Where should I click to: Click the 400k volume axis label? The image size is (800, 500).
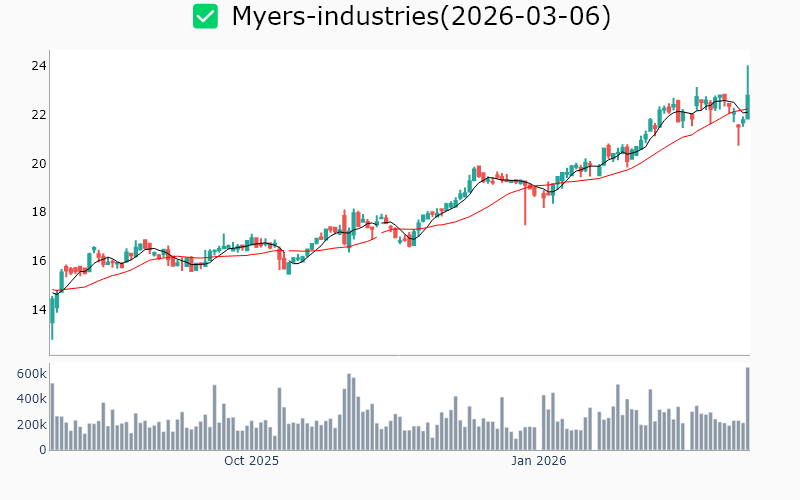[x=30, y=399]
